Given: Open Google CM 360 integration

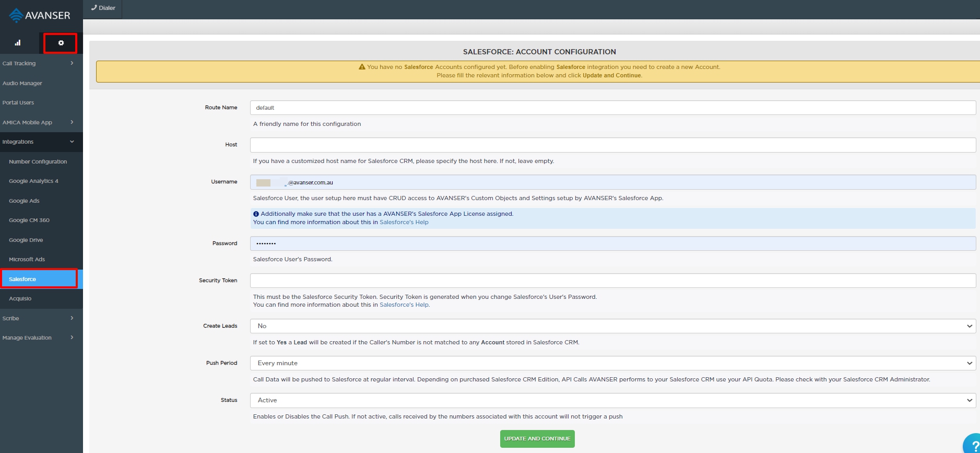Looking at the screenshot, I should tap(41, 220).
